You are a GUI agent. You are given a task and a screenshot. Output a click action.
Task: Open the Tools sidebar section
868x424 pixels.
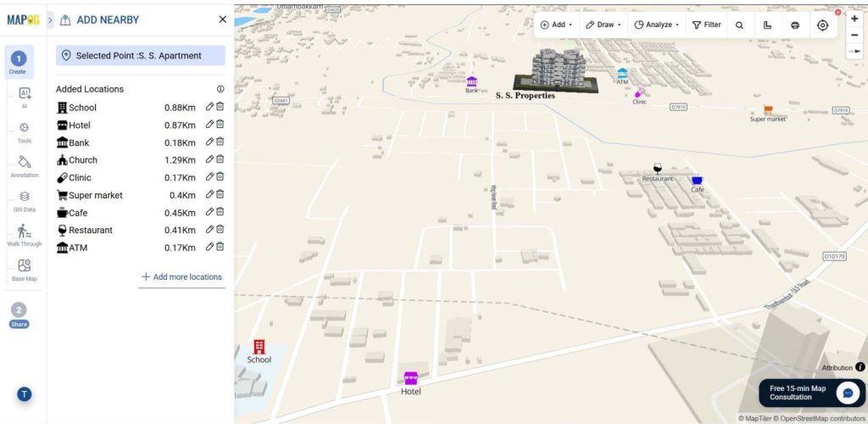[x=25, y=133]
